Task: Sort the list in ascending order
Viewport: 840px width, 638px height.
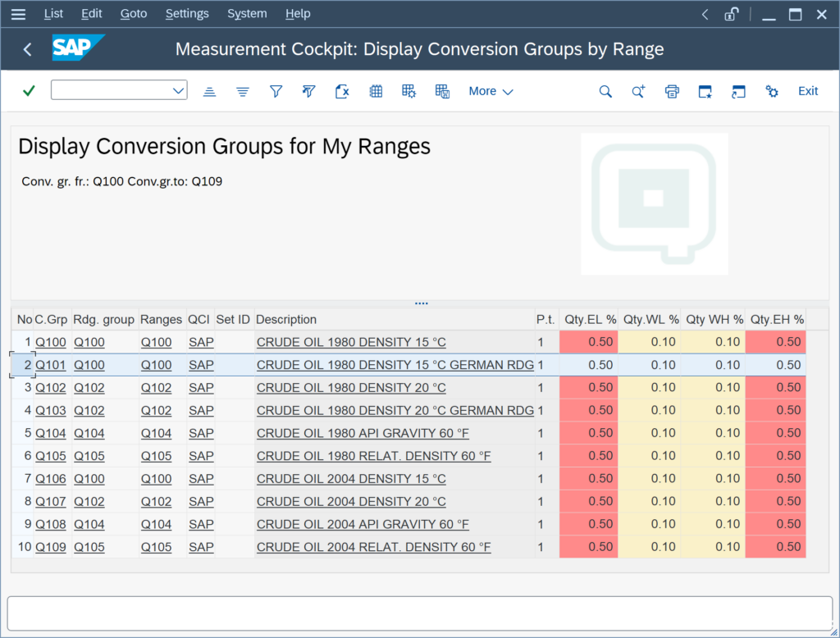Action: pyautogui.click(x=209, y=92)
